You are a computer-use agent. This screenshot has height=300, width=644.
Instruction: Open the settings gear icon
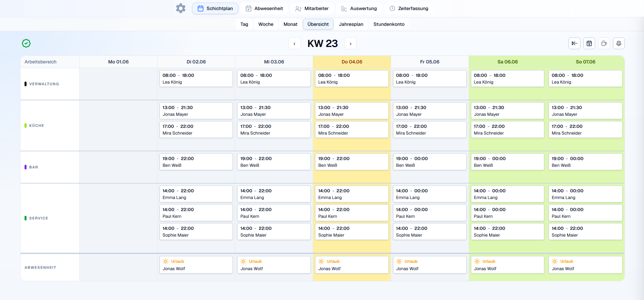pos(181,8)
